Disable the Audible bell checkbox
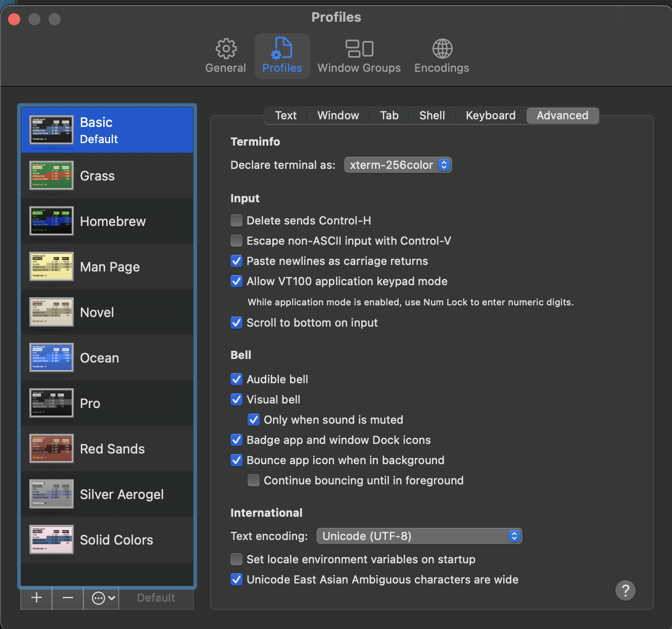The image size is (672, 629). click(x=236, y=379)
